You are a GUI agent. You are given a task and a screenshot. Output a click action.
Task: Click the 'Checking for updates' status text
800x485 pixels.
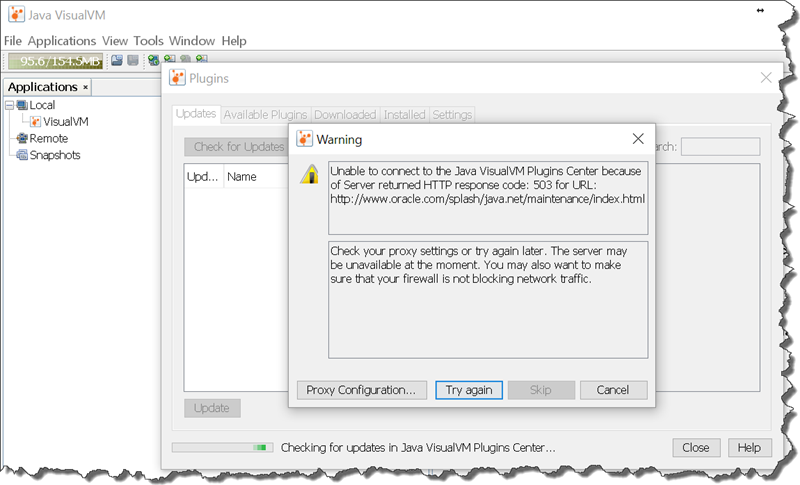(x=418, y=447)
